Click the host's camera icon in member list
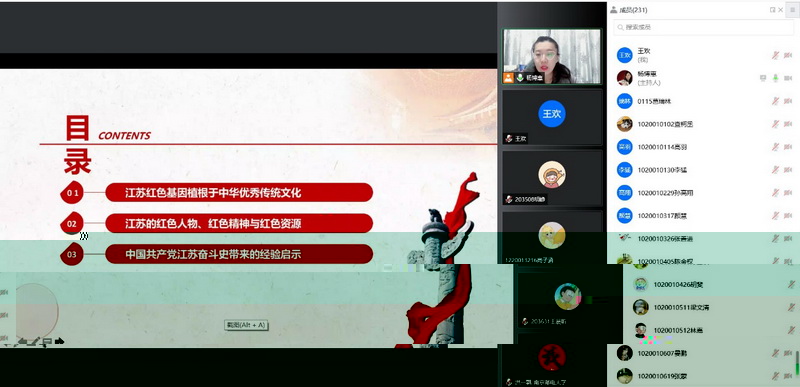This screenshot has width=800, height=387. coord(788,78)
